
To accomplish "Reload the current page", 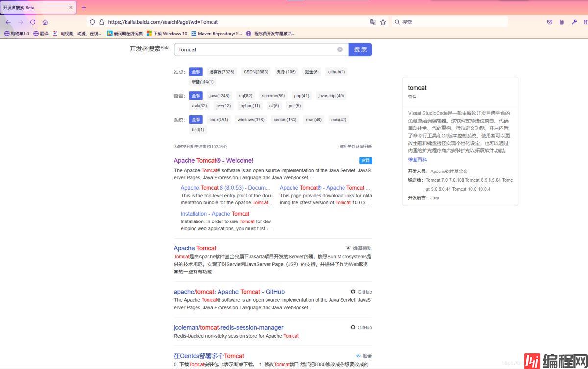I will click(31, 22).
